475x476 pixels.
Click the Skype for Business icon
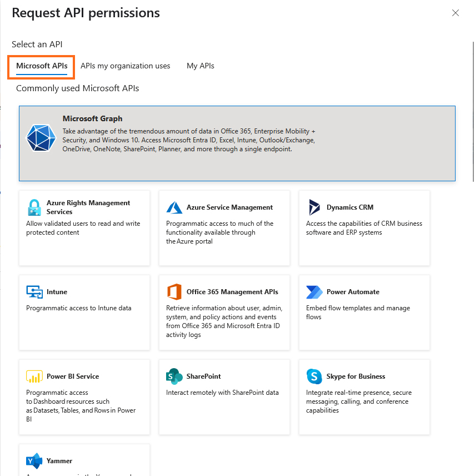[314, 376]
